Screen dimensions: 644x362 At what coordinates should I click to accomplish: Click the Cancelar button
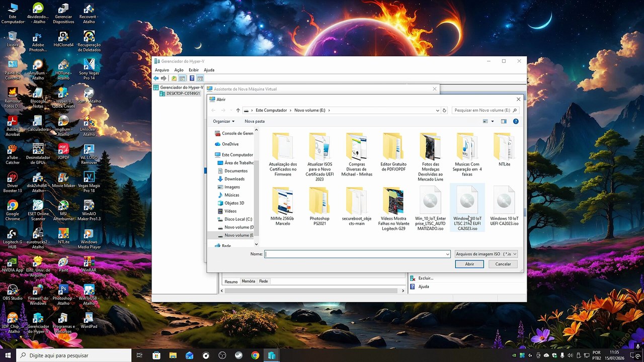point(503,264)
